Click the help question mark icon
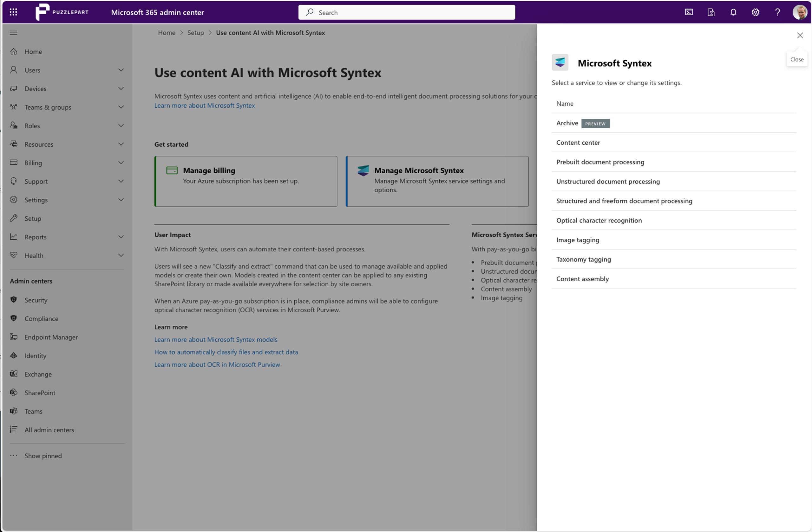Viewport: 812px width, 532px height. [777, 12]
